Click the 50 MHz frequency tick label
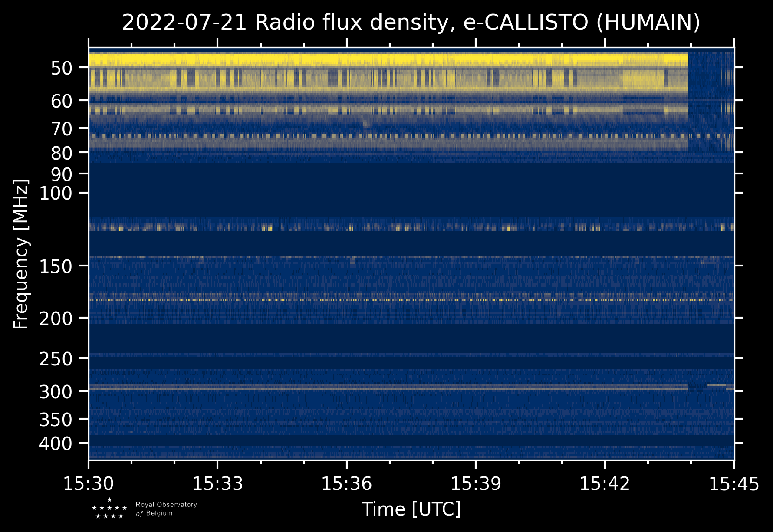This screenshot has height=532, width=773. point(64,68)
